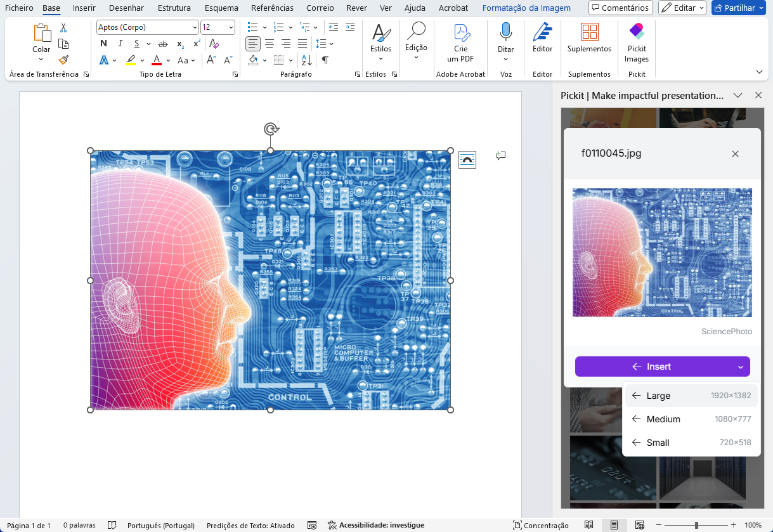The image size is (773, 532).
Task: Expand the Insert button dropdown arrow
Action: [x=740, y=367]
